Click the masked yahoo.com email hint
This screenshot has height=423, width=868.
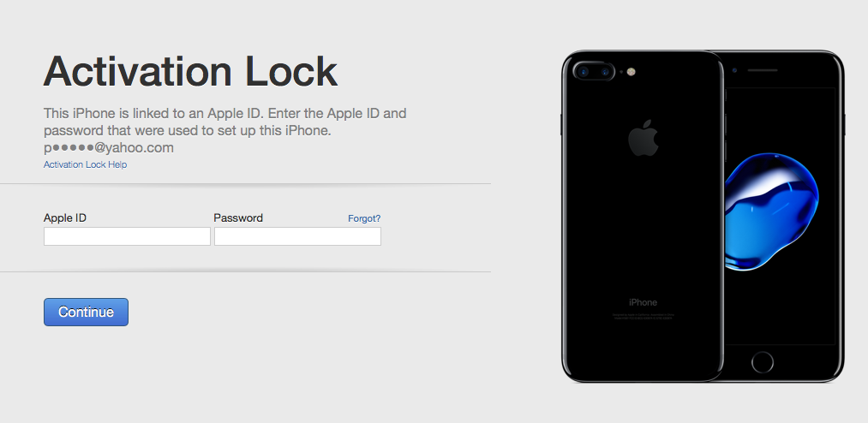click(109, 147)
